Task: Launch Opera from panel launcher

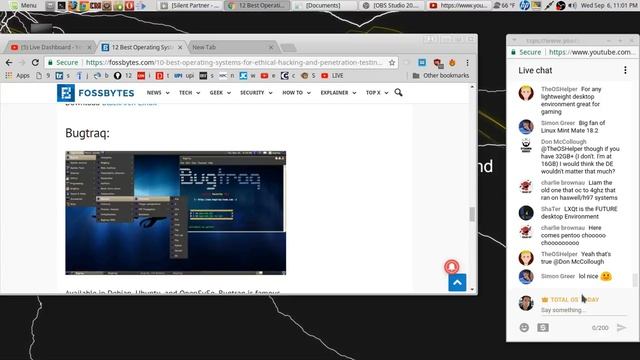Action: [129, 5]
